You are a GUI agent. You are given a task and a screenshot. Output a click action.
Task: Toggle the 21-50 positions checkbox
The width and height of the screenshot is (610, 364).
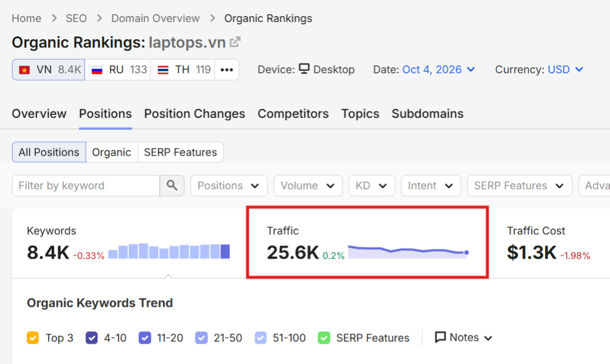point(201,338)
